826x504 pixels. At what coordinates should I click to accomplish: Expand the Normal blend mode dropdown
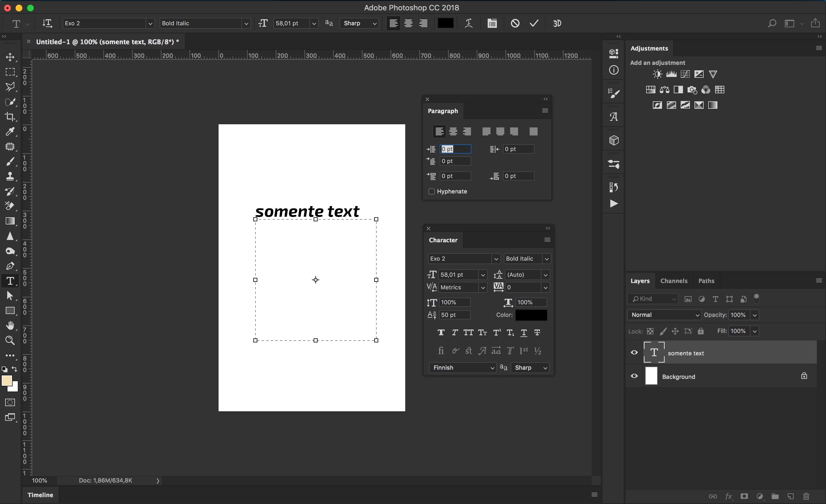point(664,315)
